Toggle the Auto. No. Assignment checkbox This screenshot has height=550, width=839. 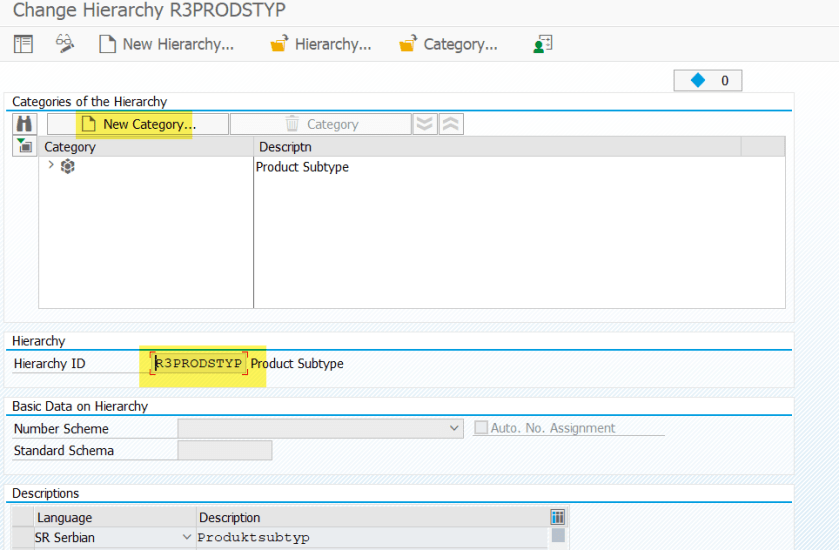pos(481,427)
